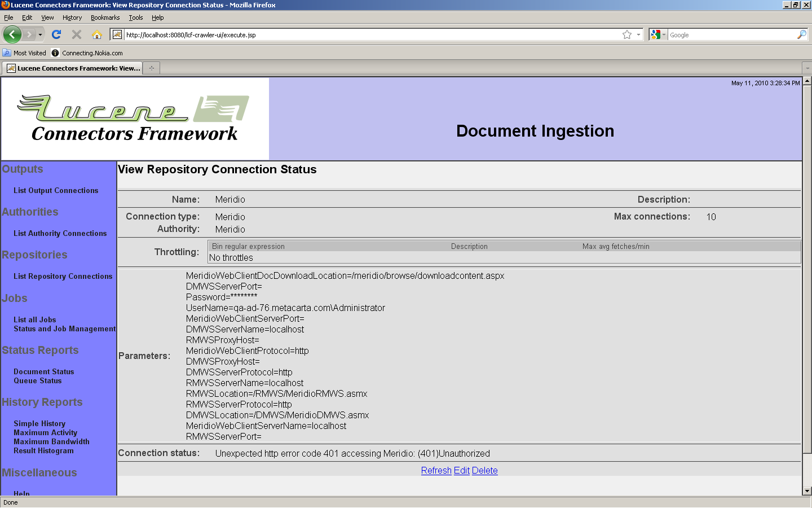Viewport: 812px width, 508px height.
Task: Open new tab with the plus button
Action: click(x=151, y=68)
